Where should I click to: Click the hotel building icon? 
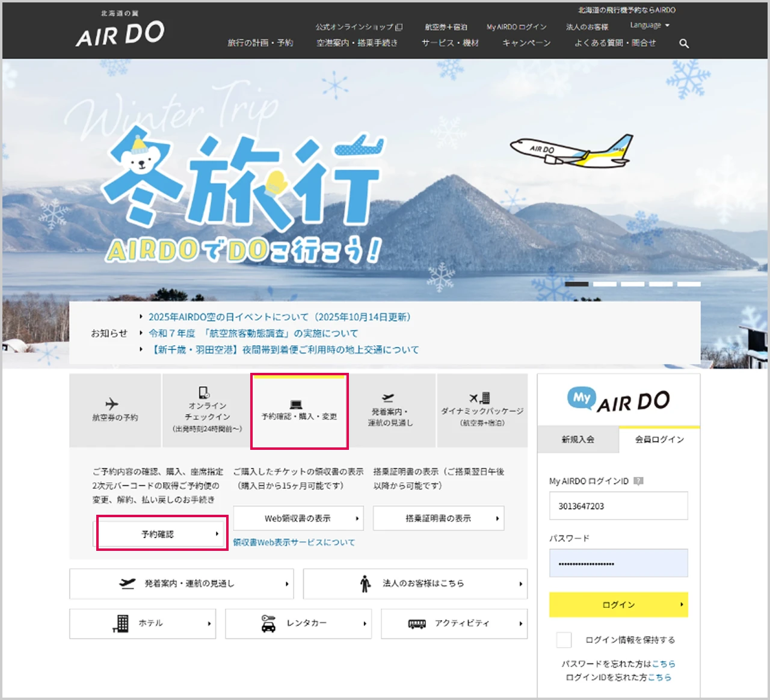click(x=121, y=624)
